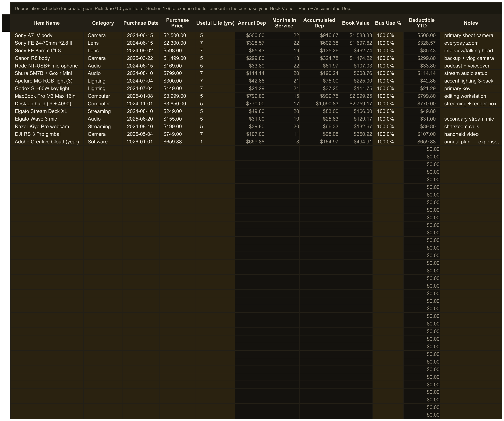Select the $107.00 Deductible YTD cell
Image resolution: width=504 pixels, height=421 pixels.
click(x=422, y=134)
